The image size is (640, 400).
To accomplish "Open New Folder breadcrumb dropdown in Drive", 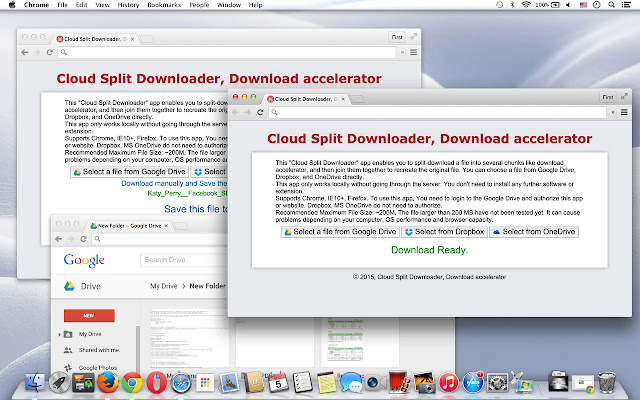I will pyautogui.click(x=207, y=286).
